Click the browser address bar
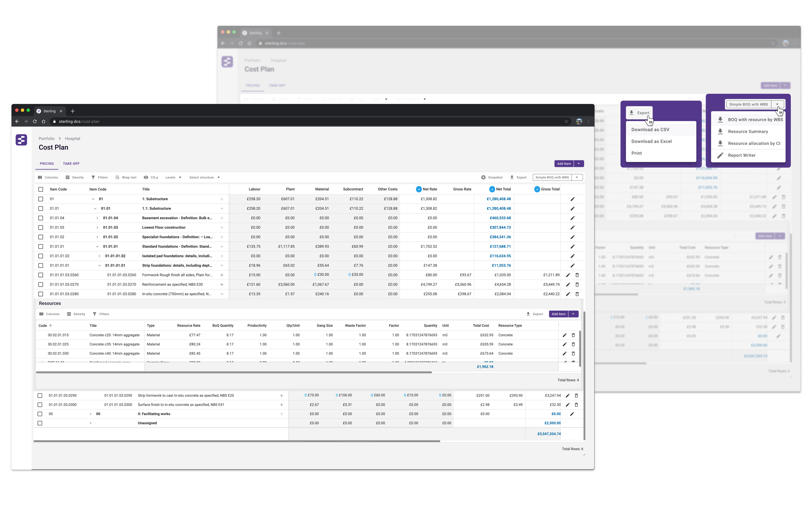 (310, 121)
